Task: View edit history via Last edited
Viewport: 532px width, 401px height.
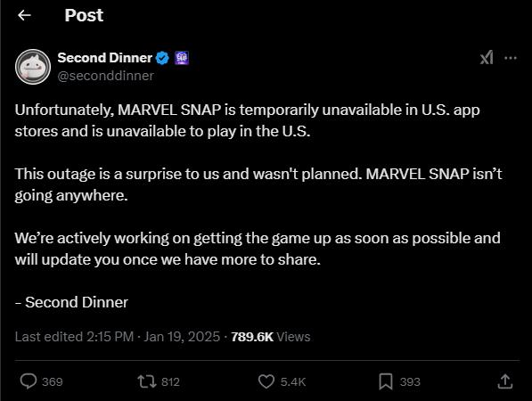Action: tap(74, 337)
